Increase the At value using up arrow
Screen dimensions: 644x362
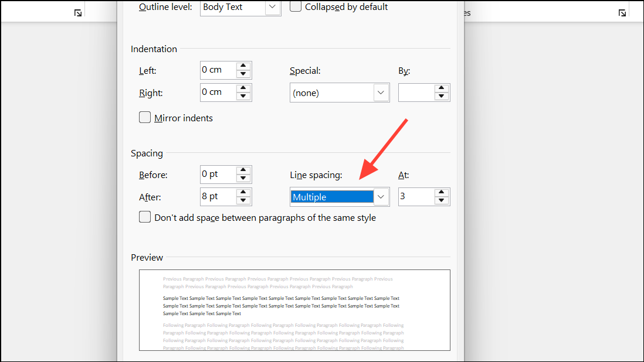coord(441,193)
